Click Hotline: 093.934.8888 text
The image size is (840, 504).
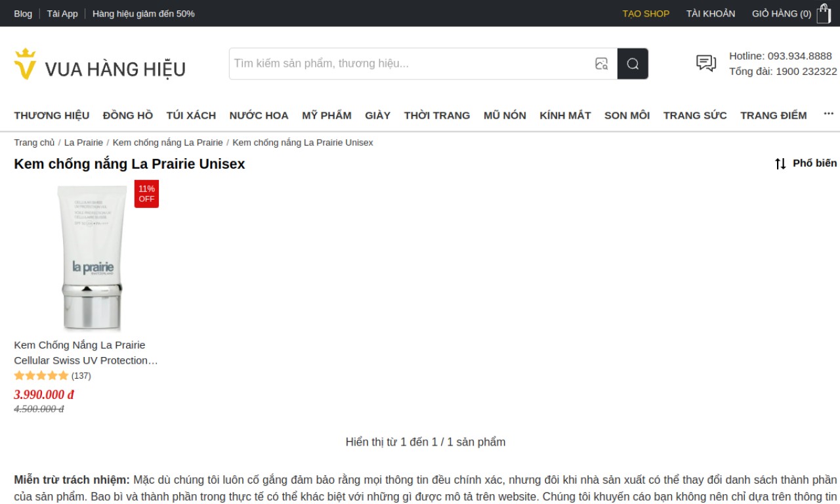pos(781,56)
